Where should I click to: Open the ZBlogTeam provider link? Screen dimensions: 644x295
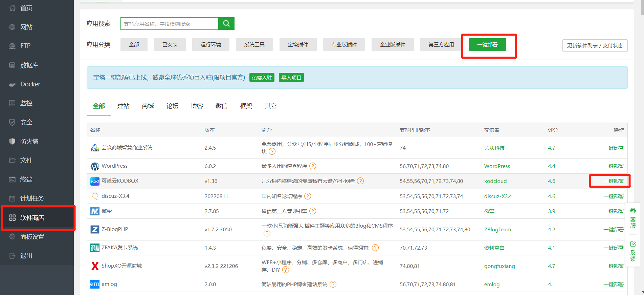tap(497, 230)
